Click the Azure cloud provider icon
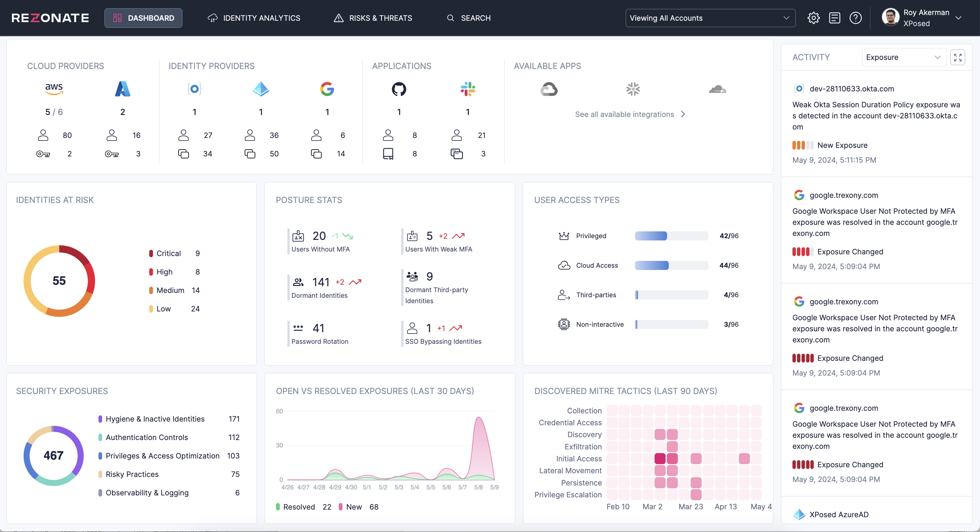The image size is (980, 532). coord(123,89)
